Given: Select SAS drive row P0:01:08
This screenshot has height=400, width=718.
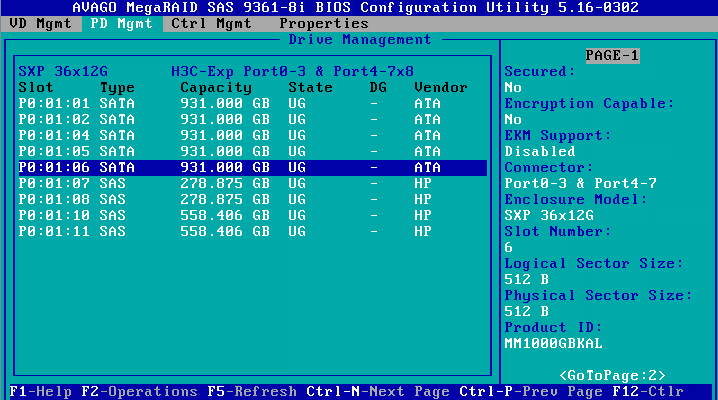Looking at the screenshot, I should pyautogui.click(x=252, y=200).
